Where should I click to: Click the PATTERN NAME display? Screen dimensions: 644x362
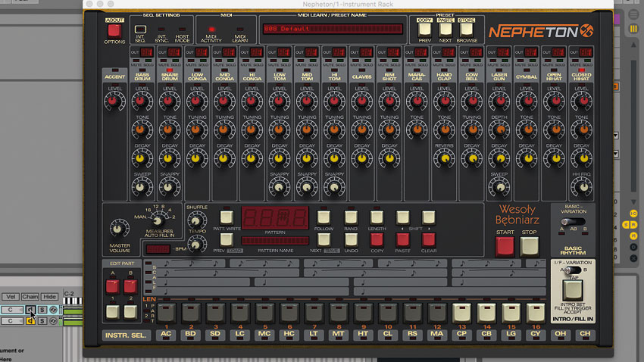coord(275,241)
